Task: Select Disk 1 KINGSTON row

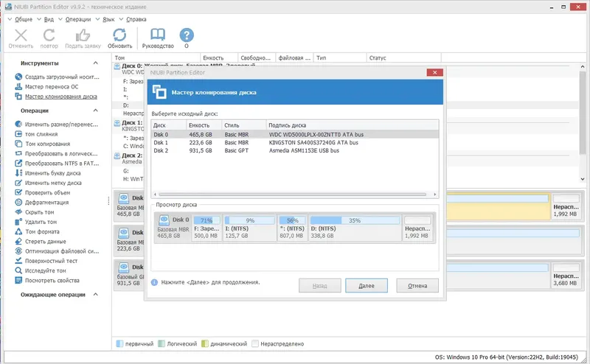Action: pyautogui.click(x=294, y=142)
